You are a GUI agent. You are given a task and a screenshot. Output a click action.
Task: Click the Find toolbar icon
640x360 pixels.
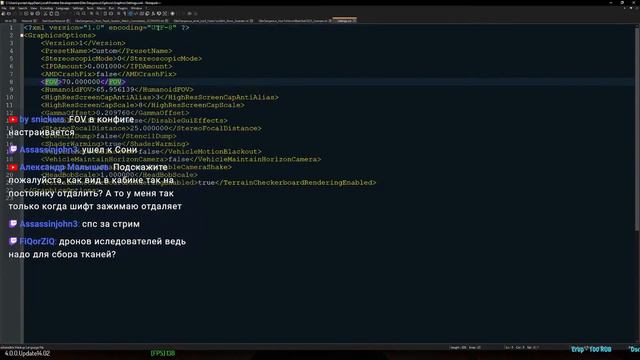pyautogui.click(x=78, y=13)
